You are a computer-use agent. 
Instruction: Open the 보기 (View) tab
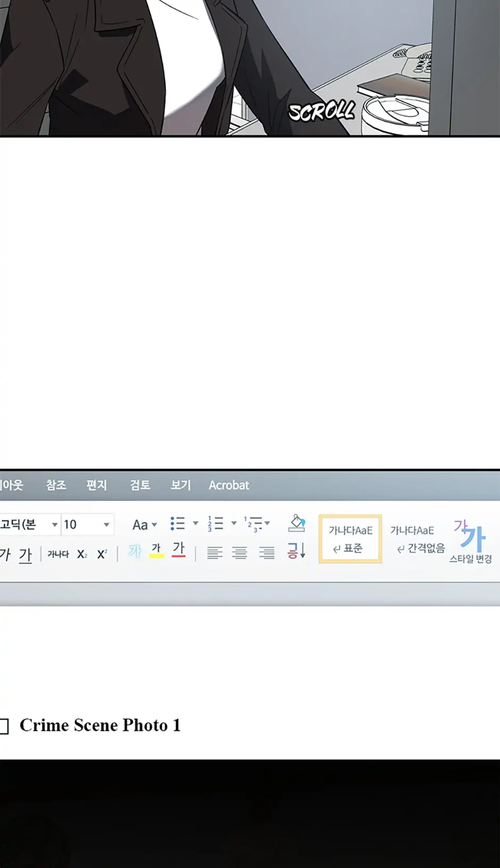point(180,485)
